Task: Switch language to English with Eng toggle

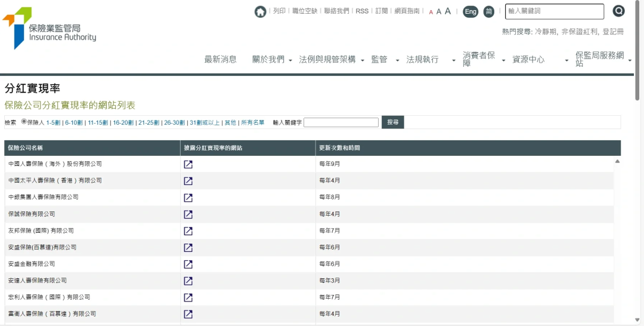Action: pyautogui.click(x=470, y=11)
